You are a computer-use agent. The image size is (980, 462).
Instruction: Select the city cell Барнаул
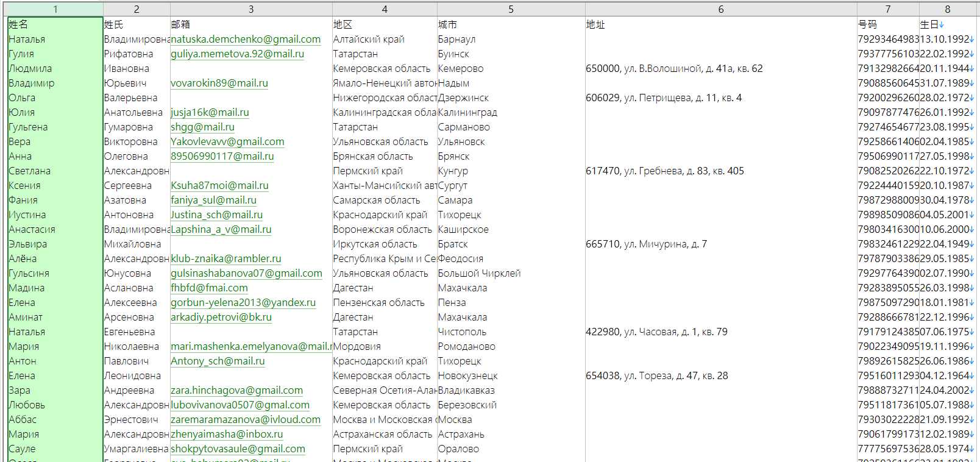pyautogui.click(x=511, y=39)
